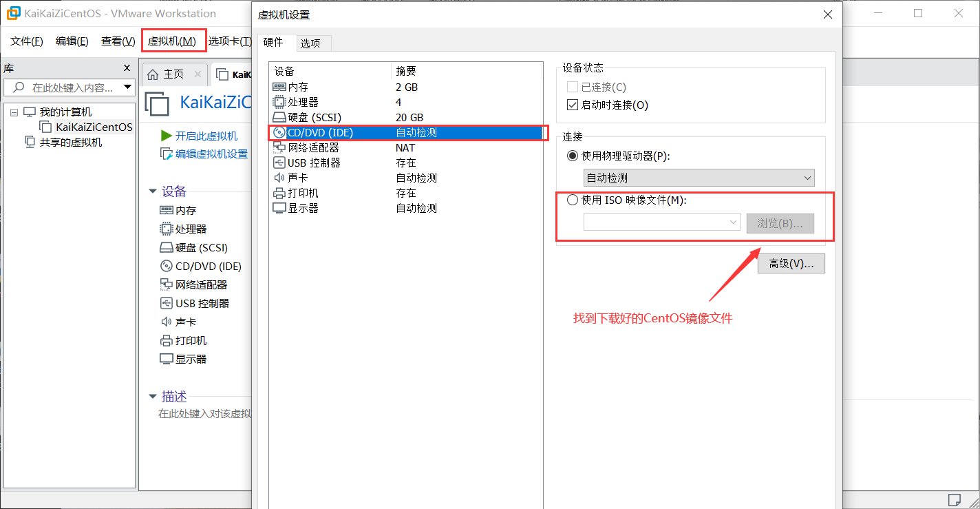The image size is (980, 509).
Task: Select the 使用 ISO 映像文件(M) radio button
Action: pos(573,200)
